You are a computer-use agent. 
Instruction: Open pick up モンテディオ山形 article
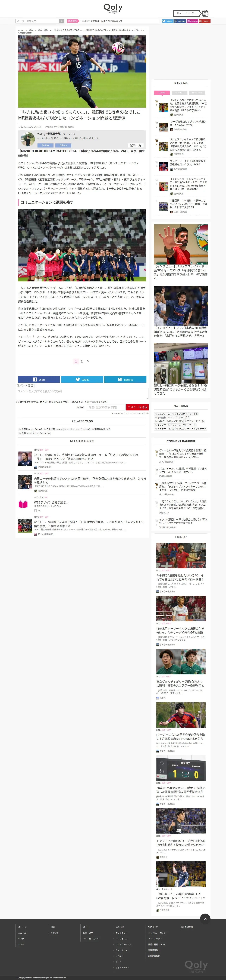point(181,843)
